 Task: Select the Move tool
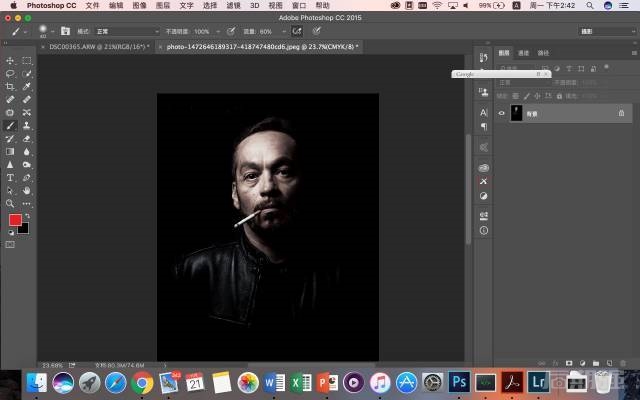[10, 60]
